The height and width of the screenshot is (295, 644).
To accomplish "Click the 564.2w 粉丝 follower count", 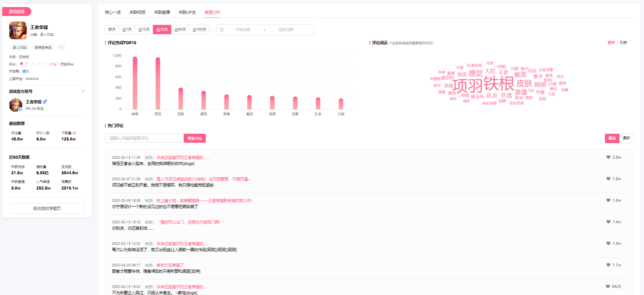I will [x=35, y=108].
